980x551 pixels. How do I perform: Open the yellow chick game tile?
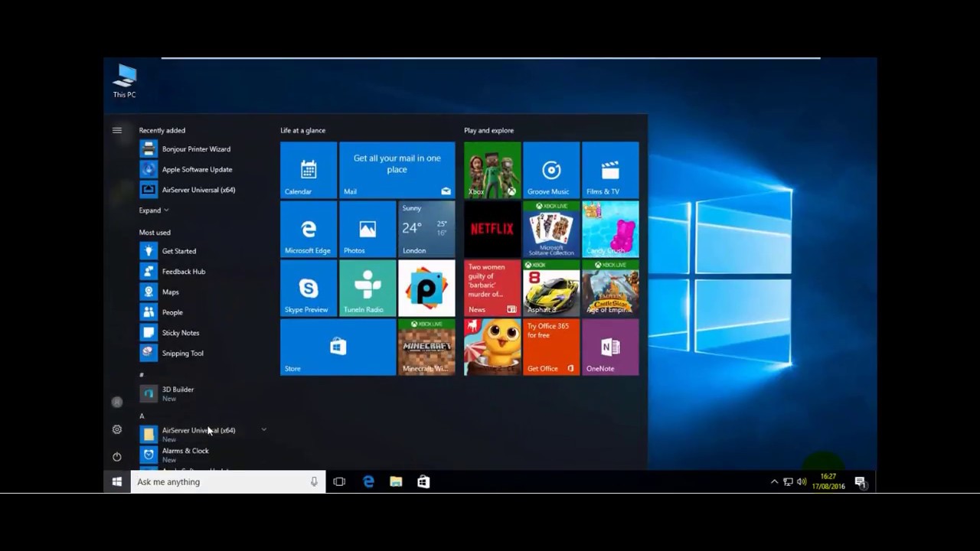492,347
